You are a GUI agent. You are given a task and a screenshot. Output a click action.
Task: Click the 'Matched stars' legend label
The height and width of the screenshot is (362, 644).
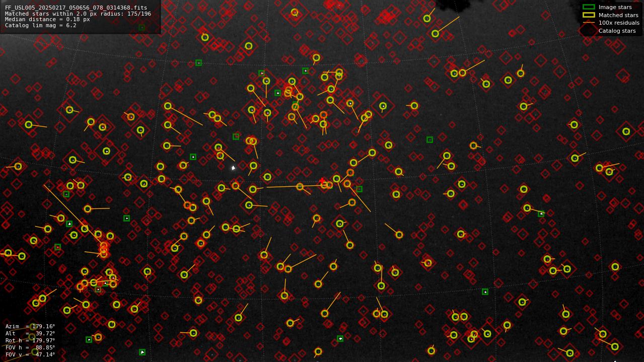pos(618,15)
